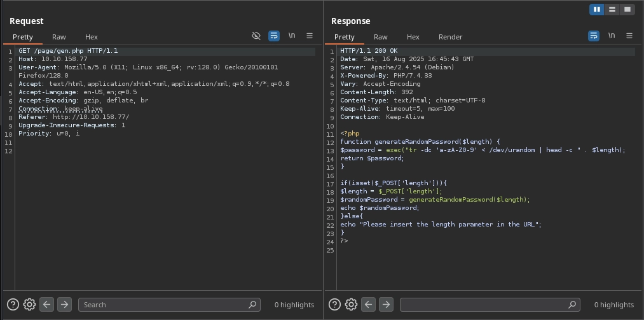Viewport: 644px width, 320px height.
Task: Open the Render tab in Response
Action: click(x=450, y=37)
